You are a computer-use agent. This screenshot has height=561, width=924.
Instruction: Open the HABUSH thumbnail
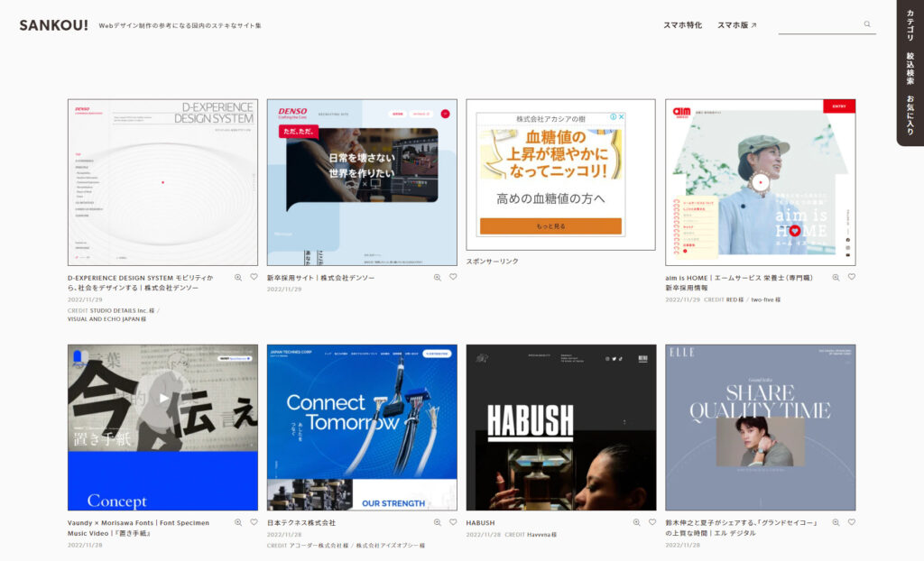point(561,428)
